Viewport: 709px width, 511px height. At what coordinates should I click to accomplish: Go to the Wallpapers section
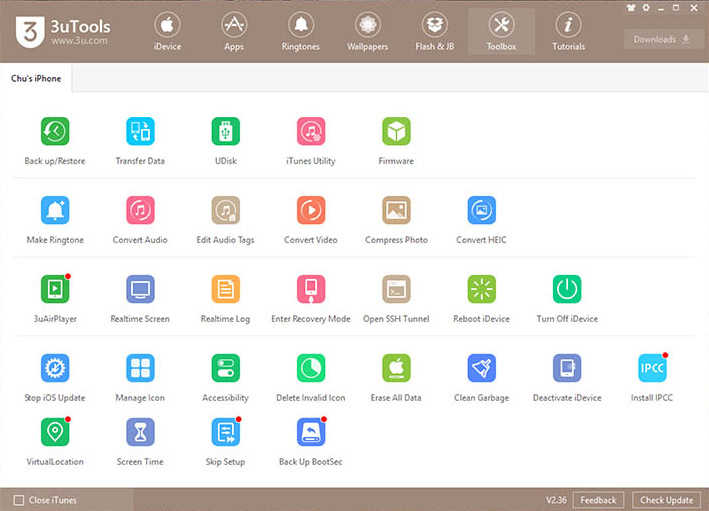[x=368, y=32]
